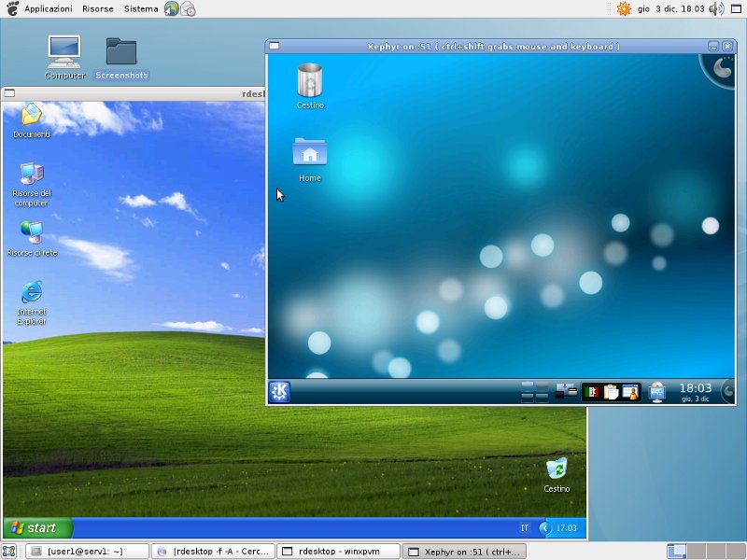Screen dimensions: 747x560
Task: Click the Show Desktop button in the bottom panel
Action: 9,552
